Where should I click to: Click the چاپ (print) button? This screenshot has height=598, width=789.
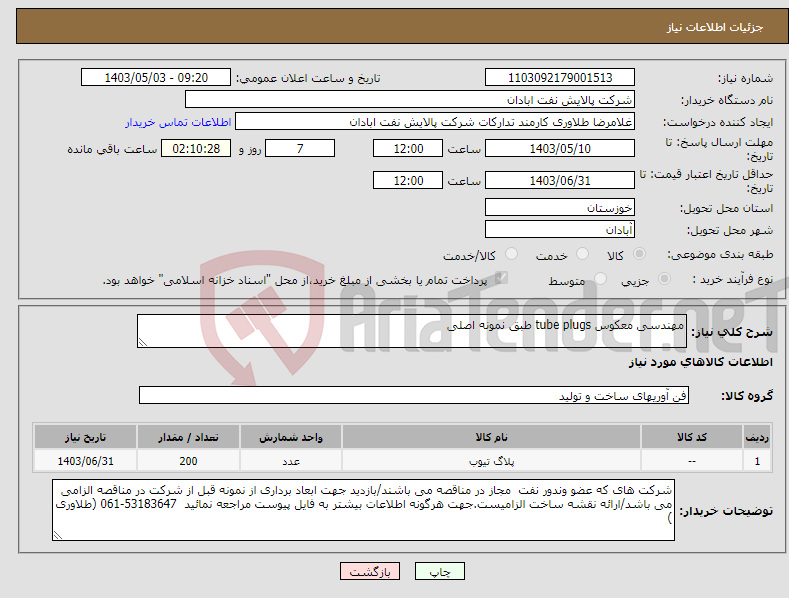439,571
